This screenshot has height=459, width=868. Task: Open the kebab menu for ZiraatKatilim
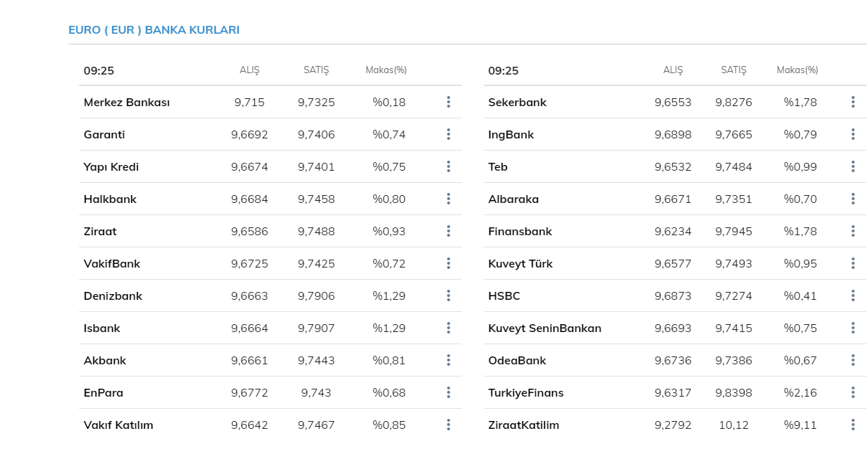click(853, 425)
